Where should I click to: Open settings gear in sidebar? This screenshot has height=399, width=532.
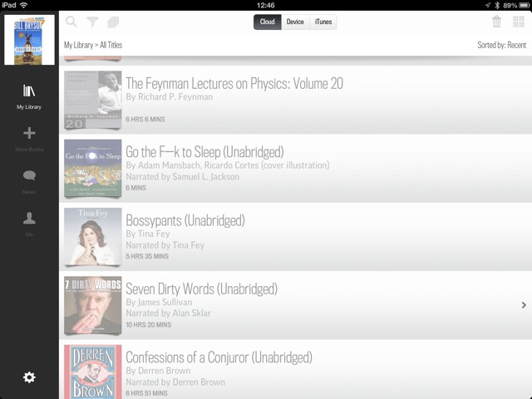pyautogui.click(x=29, y=377)
